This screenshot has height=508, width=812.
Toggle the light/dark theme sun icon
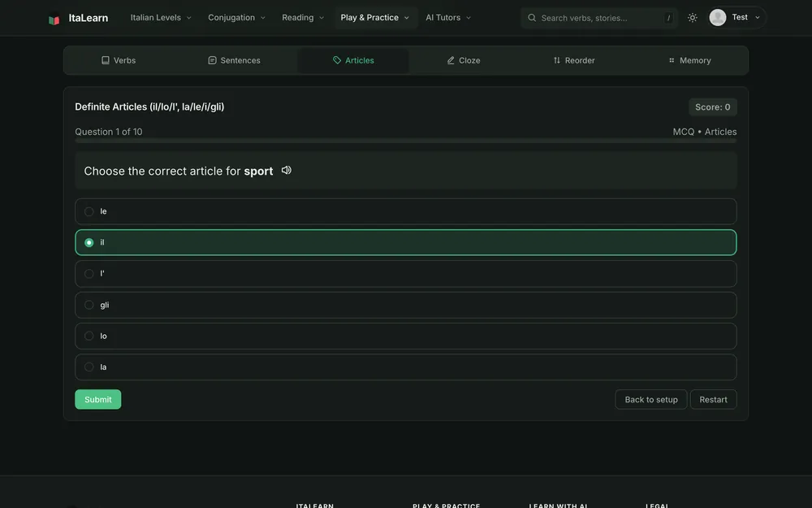[693, 18]
